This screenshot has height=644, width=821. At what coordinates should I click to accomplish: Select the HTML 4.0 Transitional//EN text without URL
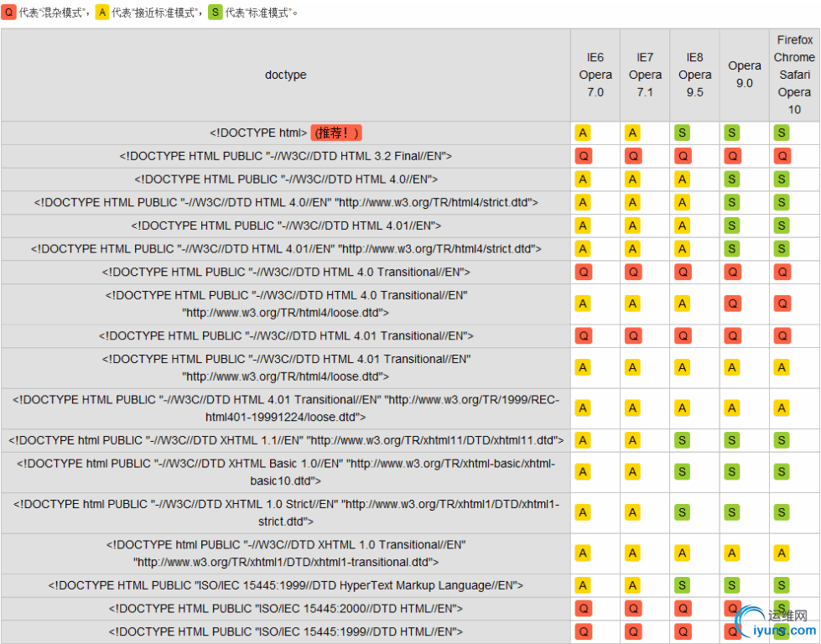286,273
